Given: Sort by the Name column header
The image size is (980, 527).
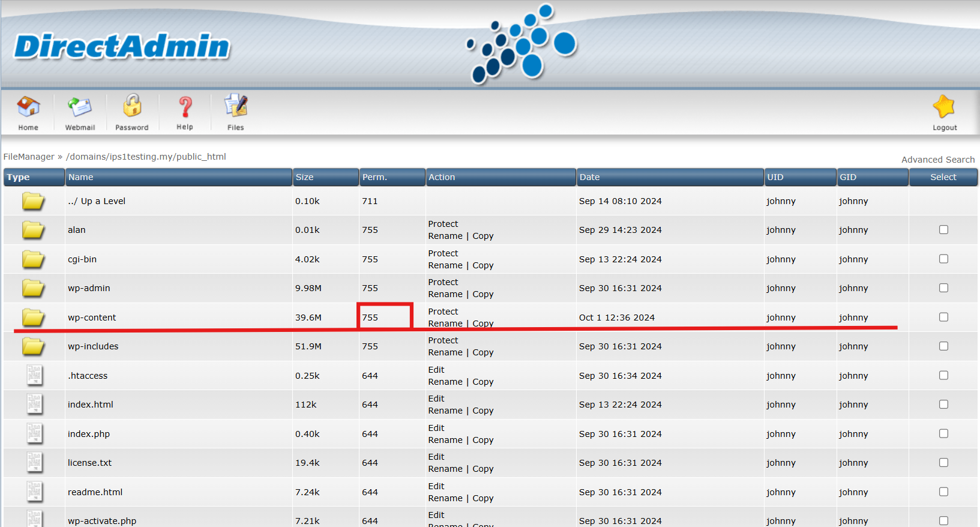Looking at the screenshot, I should pyautogui.click(x=81, y=177).
